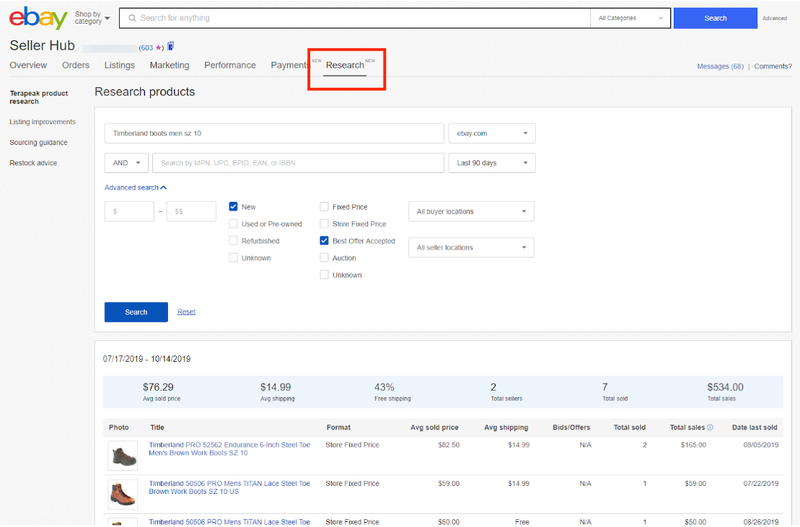Click the orange-brown boot thumbnail
This screenshot has width=800, height=527.
122,494
